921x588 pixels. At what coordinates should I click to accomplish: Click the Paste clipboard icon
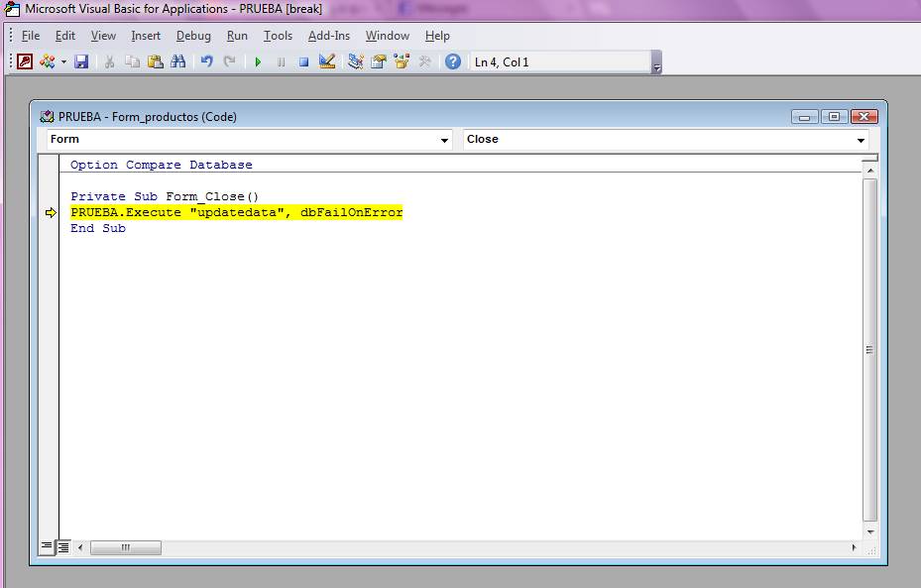155,61
